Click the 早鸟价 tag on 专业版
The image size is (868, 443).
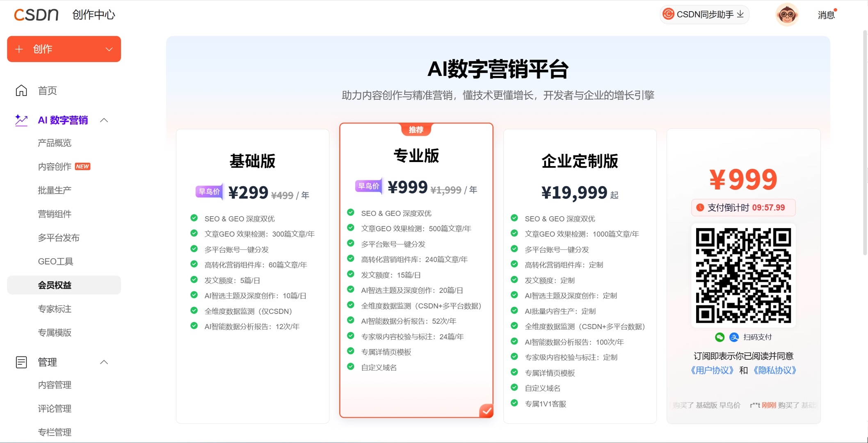[x=369, y=186]
